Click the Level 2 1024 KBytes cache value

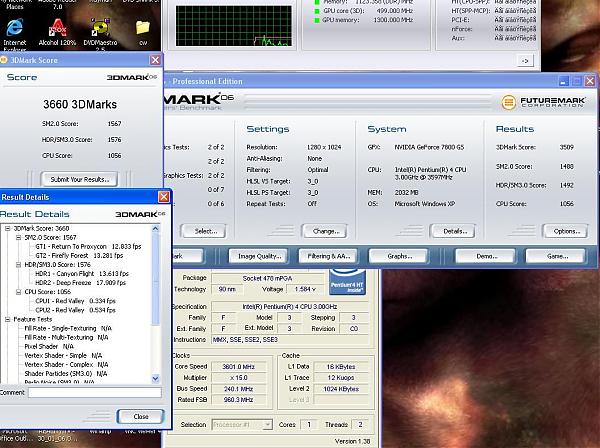click(341, 389)
